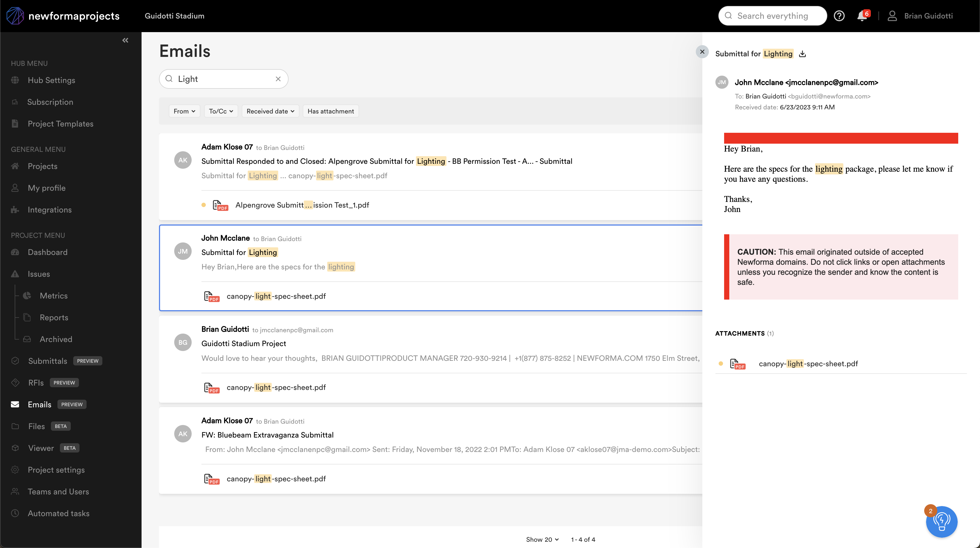Open Subscription in hub menu

(50, 102)
